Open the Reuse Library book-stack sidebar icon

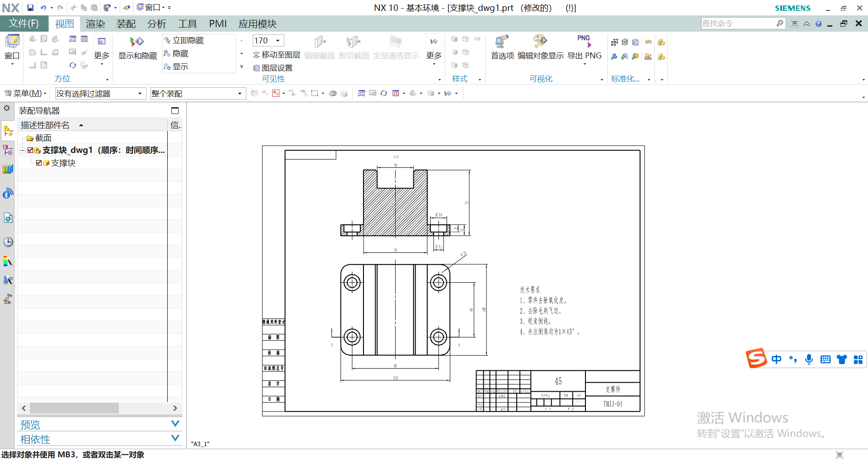[x=8, y=169]
